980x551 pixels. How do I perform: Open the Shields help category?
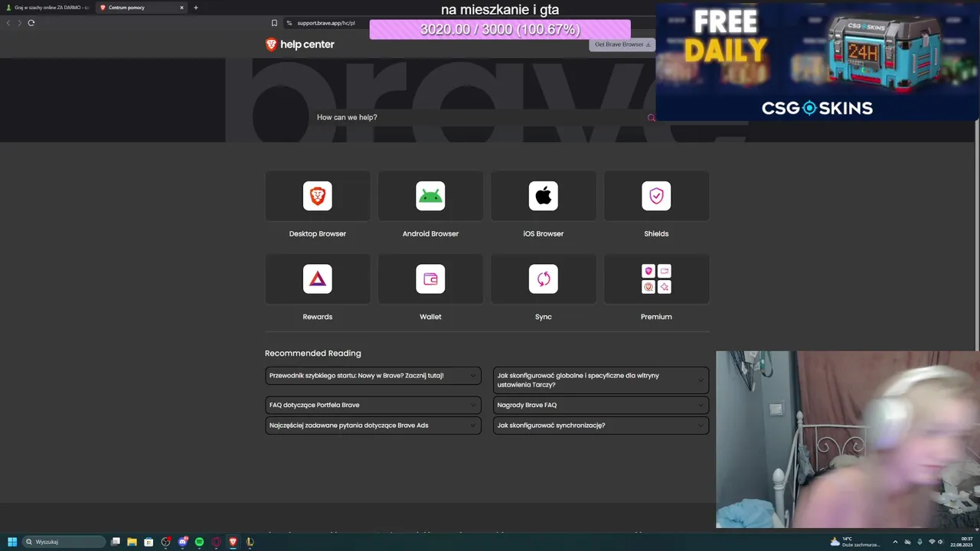point(656,196)
